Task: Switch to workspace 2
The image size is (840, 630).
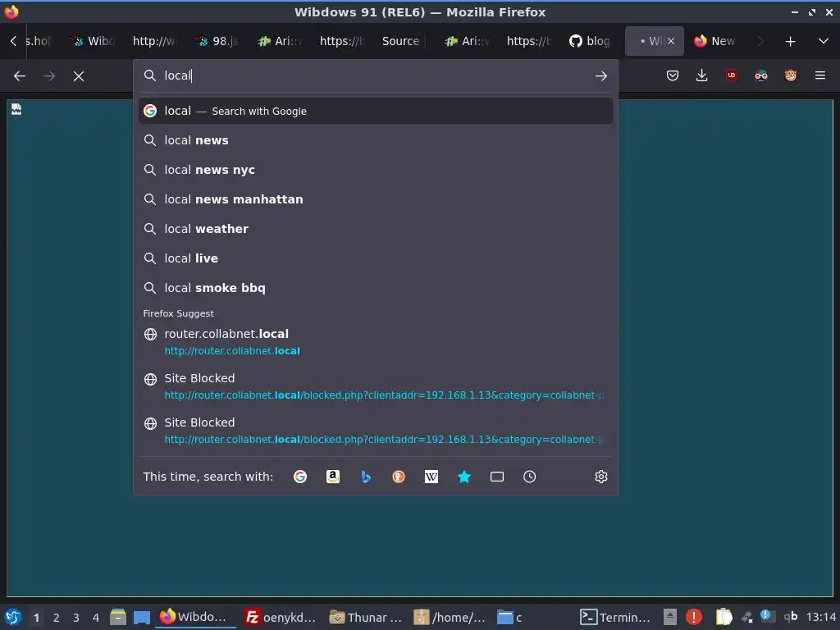Action: 57,618
